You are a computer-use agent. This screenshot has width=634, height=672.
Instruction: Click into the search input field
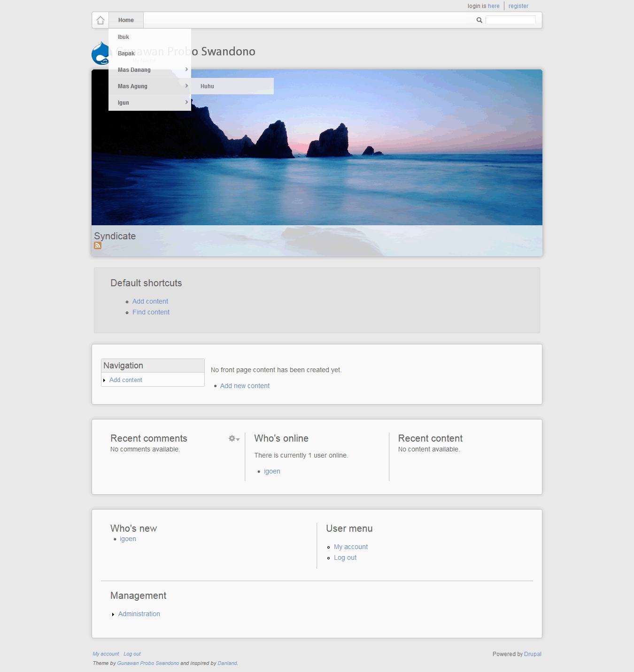click(510, 20)
